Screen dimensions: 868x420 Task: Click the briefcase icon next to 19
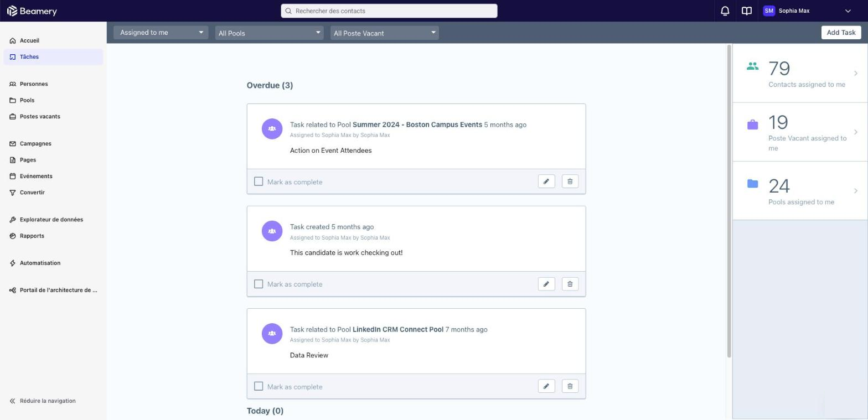[752, 125]
